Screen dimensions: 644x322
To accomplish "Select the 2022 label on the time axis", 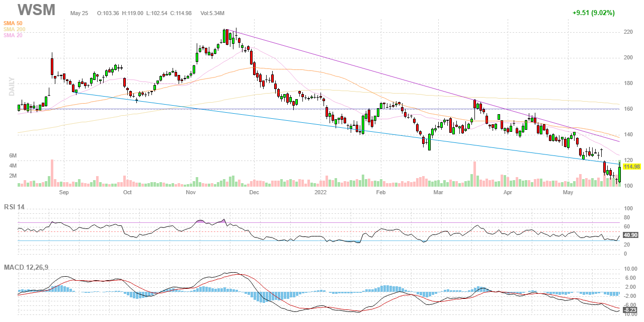I will 321,192.
